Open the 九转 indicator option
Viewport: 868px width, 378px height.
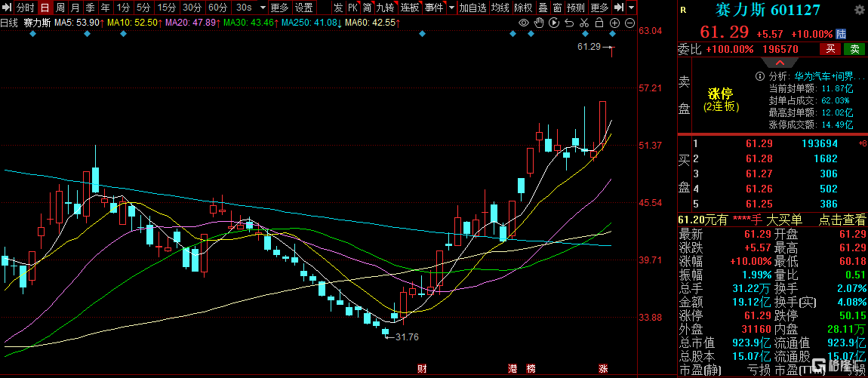[x=385, y=8]
